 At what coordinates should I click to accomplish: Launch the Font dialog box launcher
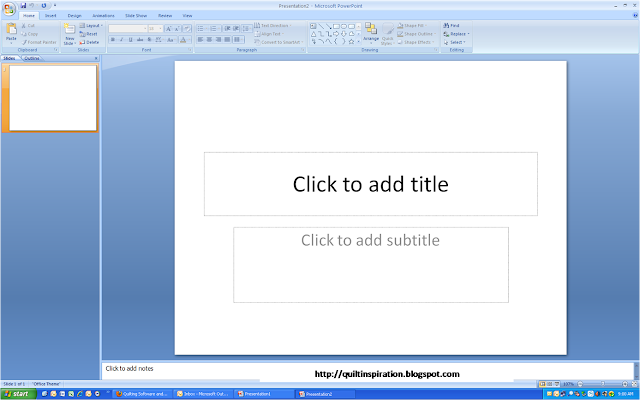[x=190, y=50]
